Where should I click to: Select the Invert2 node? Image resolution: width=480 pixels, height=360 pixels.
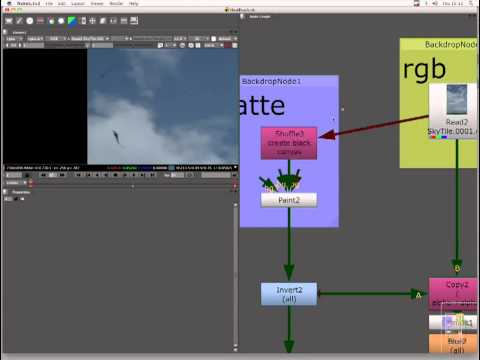click(x=289, y=294)
